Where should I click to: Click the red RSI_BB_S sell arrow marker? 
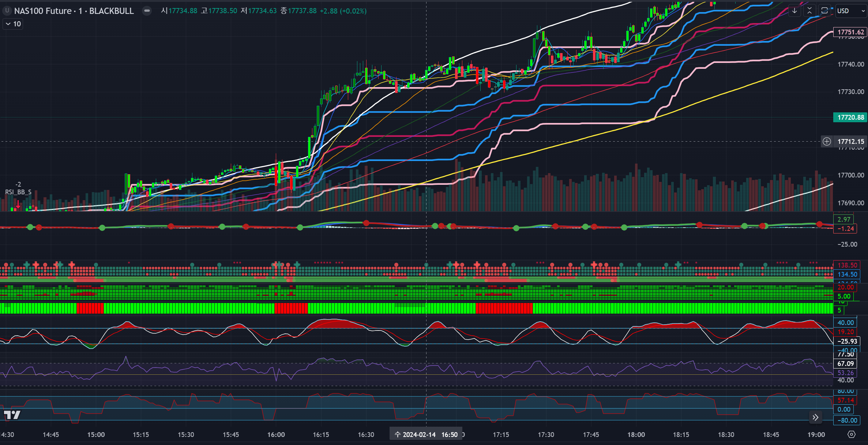18,205
